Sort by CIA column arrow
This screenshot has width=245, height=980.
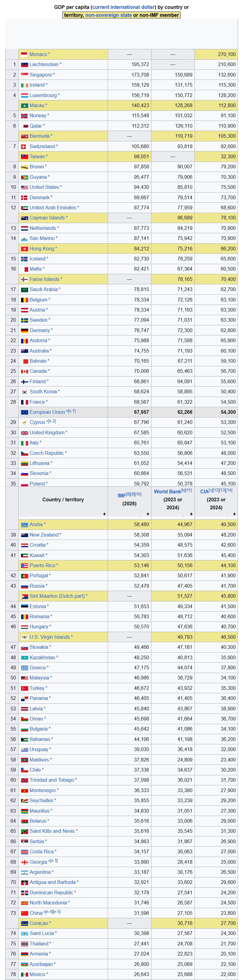[x=234, y=514]
